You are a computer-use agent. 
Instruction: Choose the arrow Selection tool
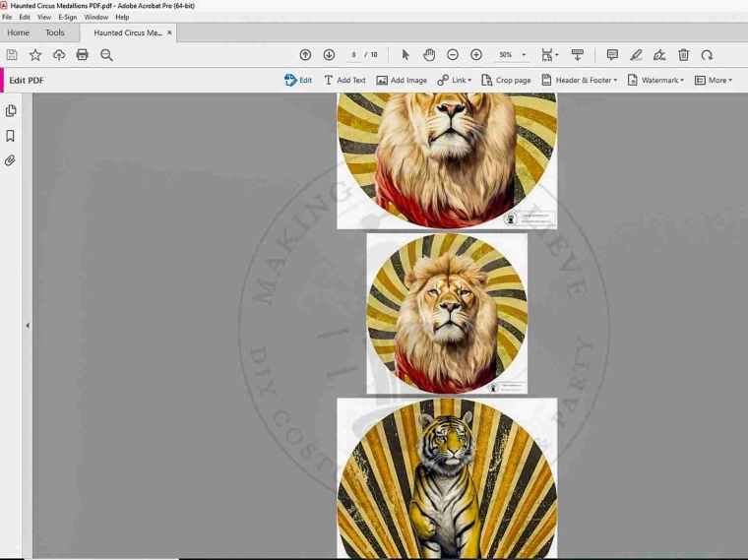405,55
